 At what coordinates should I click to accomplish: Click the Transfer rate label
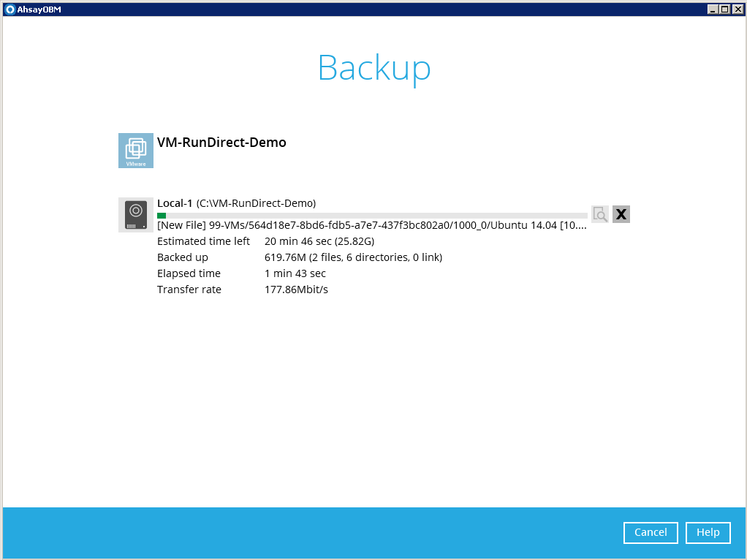[x=189, y=290]
